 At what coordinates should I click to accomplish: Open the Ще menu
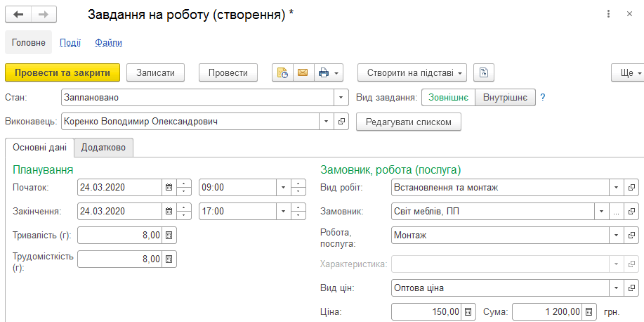pyautogui.click(x=629, y=73)
